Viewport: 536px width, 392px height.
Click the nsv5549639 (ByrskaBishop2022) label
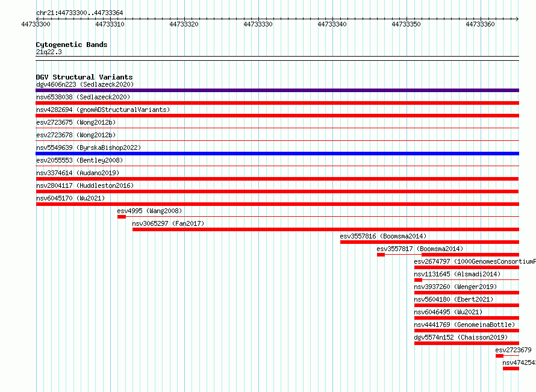89,148
